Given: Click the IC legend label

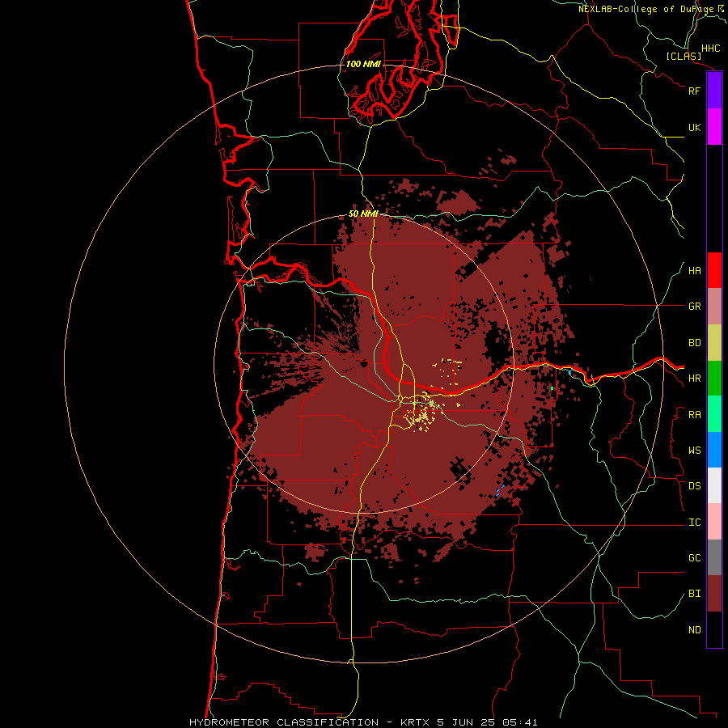Looking at the screenshot, I should tap(694, 523).
